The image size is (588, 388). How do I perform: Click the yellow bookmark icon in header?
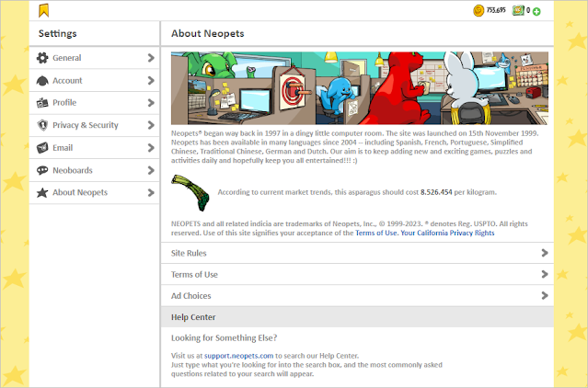pyautogui.click(x=44, y=10)
